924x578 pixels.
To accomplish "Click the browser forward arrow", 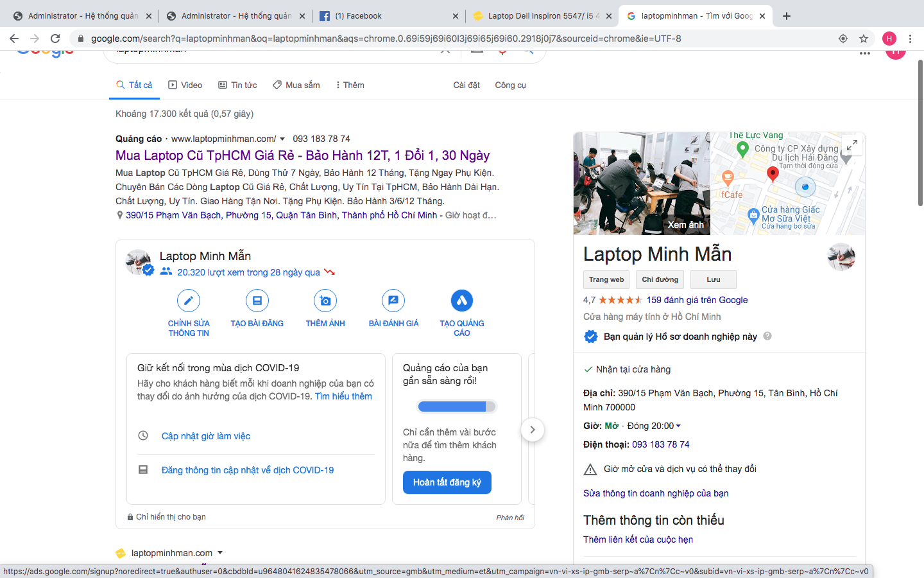I will point(35,39).
